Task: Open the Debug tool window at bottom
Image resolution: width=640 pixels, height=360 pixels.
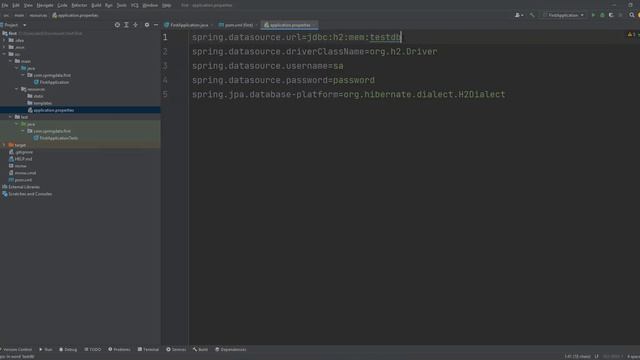Action: tap(68, 349)
